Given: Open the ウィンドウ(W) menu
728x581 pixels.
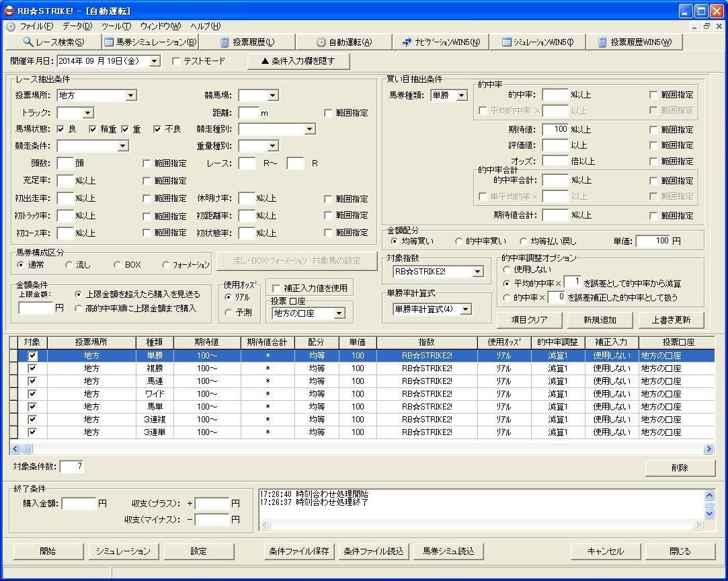Looking at the screenshot, I should point(160,26).
